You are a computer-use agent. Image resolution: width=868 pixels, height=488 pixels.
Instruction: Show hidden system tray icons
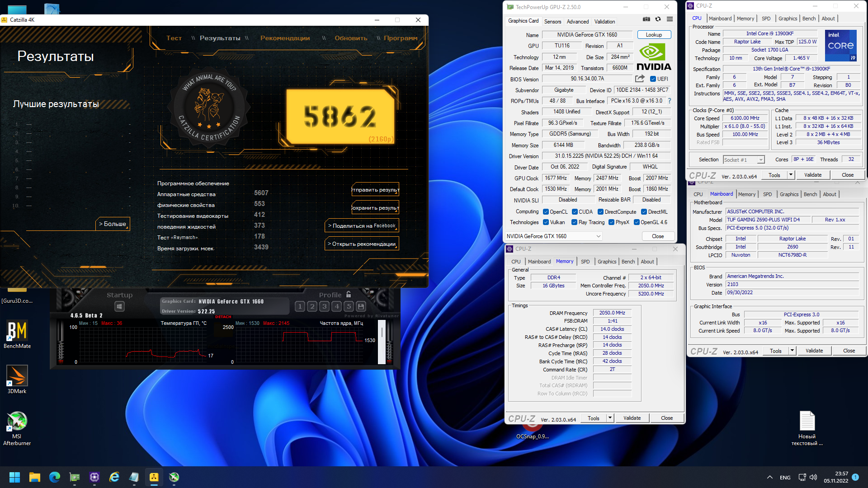769,477
